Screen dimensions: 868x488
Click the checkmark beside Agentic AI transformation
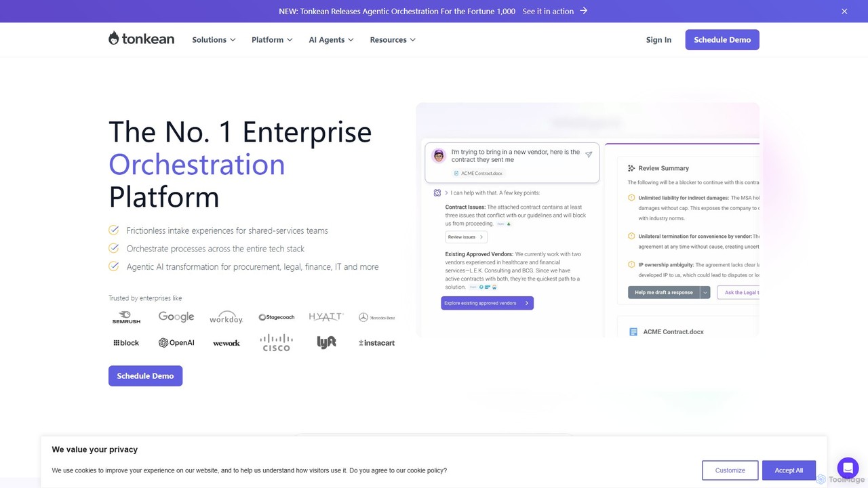pyautogui.click(x=114, y=266)
